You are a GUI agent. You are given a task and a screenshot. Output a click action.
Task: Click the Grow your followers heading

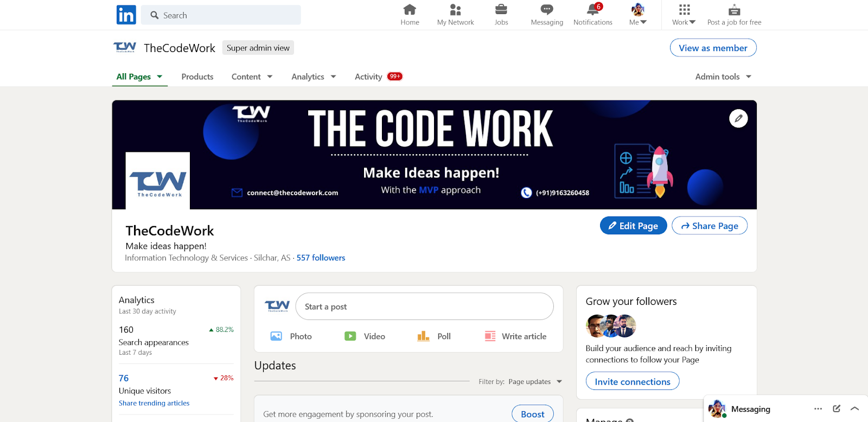[x=631, y=302]
